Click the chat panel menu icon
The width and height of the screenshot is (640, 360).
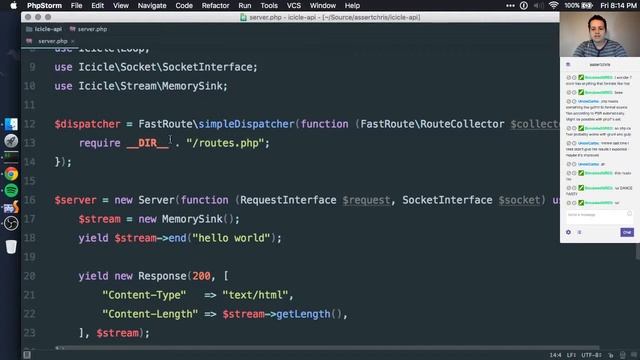coord(568,64)
